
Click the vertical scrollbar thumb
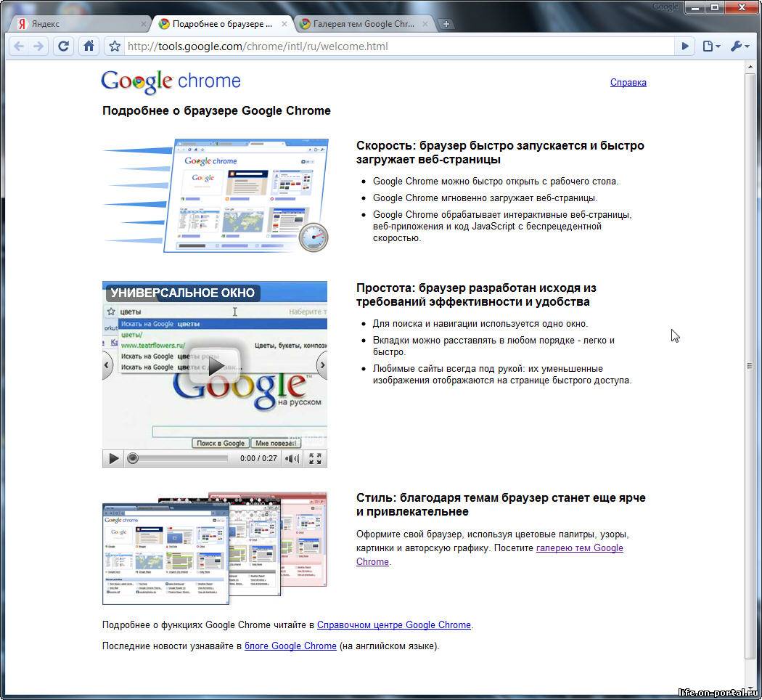750,365
